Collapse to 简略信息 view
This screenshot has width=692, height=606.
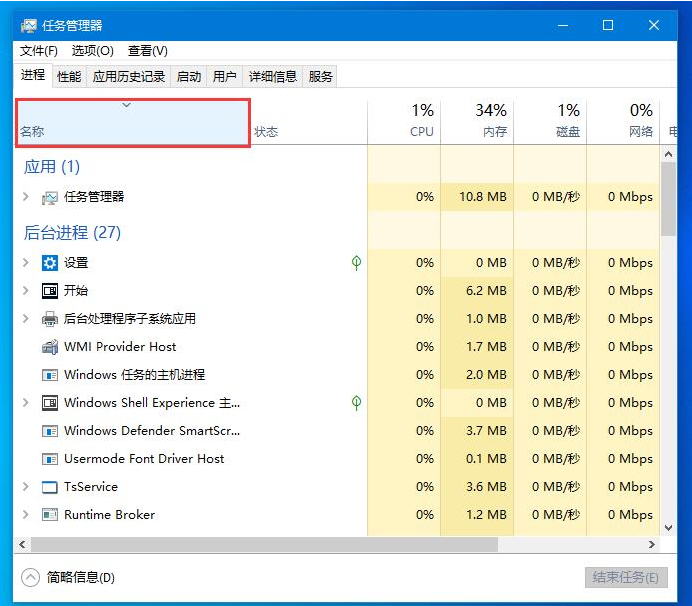click(67, 577)
